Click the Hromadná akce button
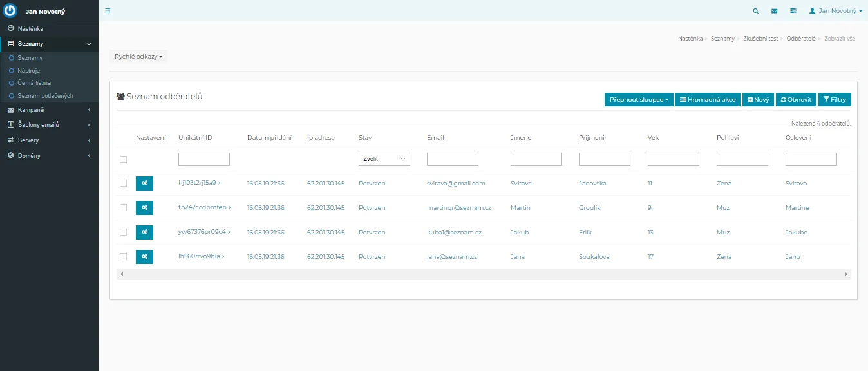The image size is (868, 371). tap(708, 100)
